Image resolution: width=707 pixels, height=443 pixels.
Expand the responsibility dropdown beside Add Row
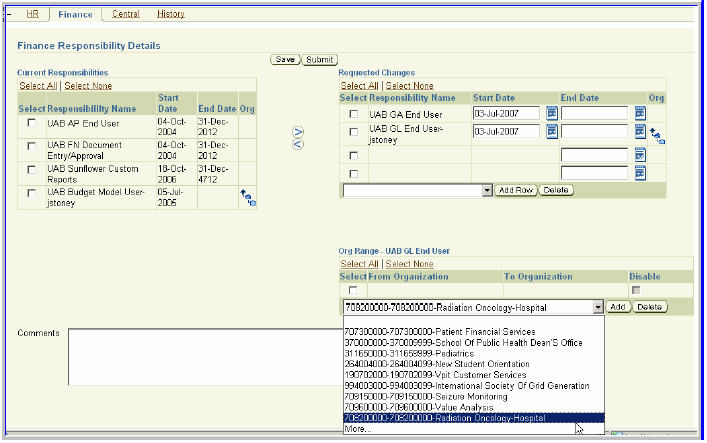[x=487, y=190]
